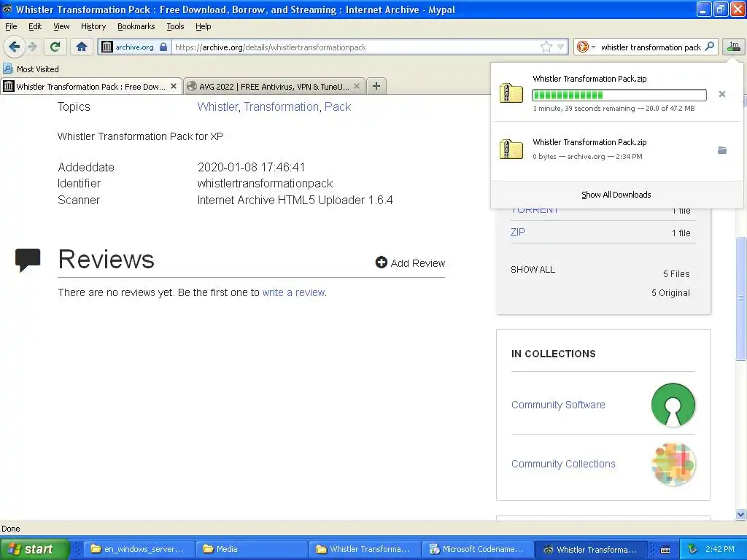Click the whistler transformation pack search field

click(x=650, y=47)
